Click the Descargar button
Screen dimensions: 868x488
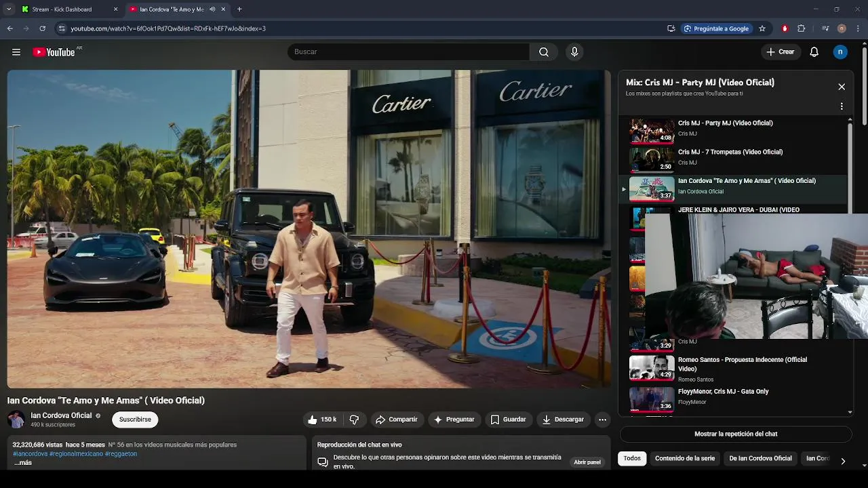(x=563, y=420)
